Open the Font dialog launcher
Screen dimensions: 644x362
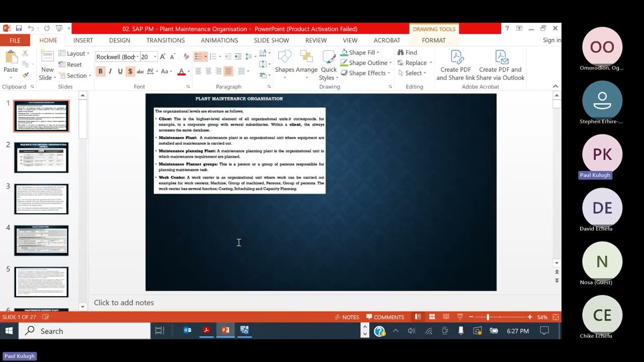(187, 87)
